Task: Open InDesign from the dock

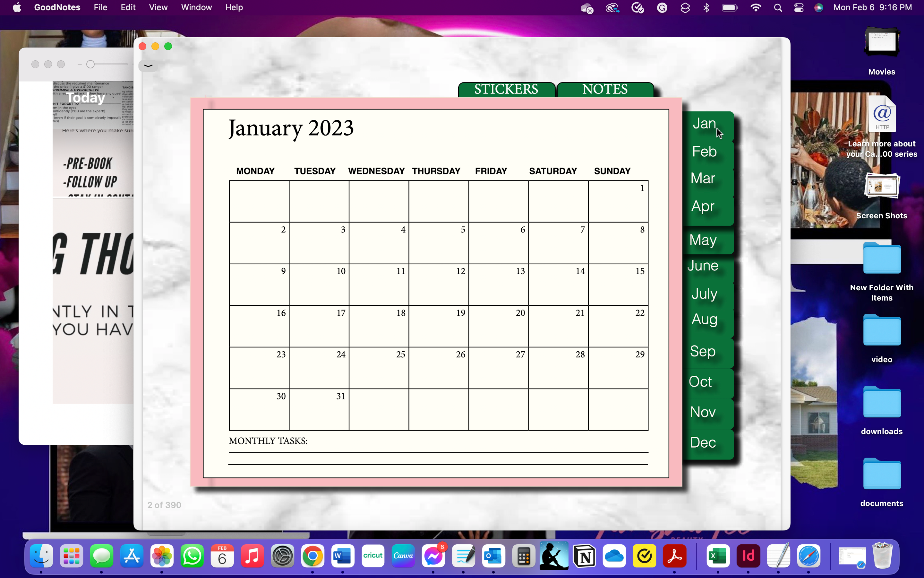Action: point(749,556)
